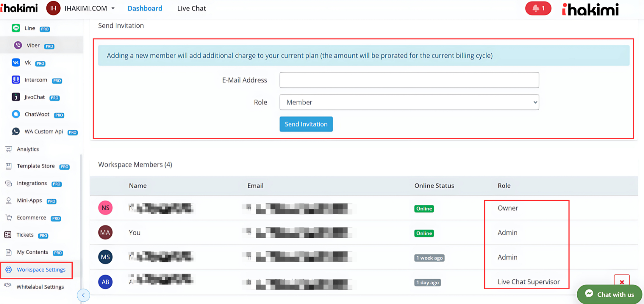Click the Vk channel icon

tap(16, 63)
